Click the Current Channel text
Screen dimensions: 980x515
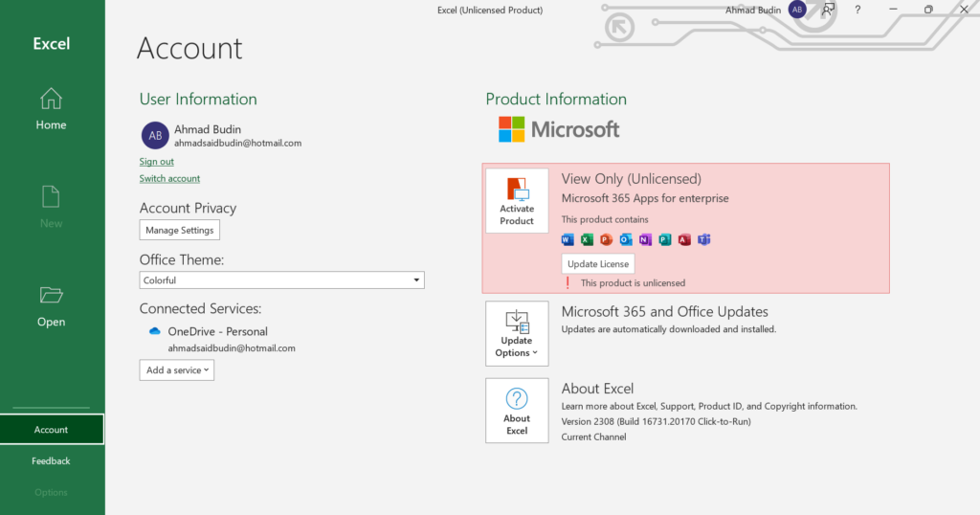tap(593, 437)
